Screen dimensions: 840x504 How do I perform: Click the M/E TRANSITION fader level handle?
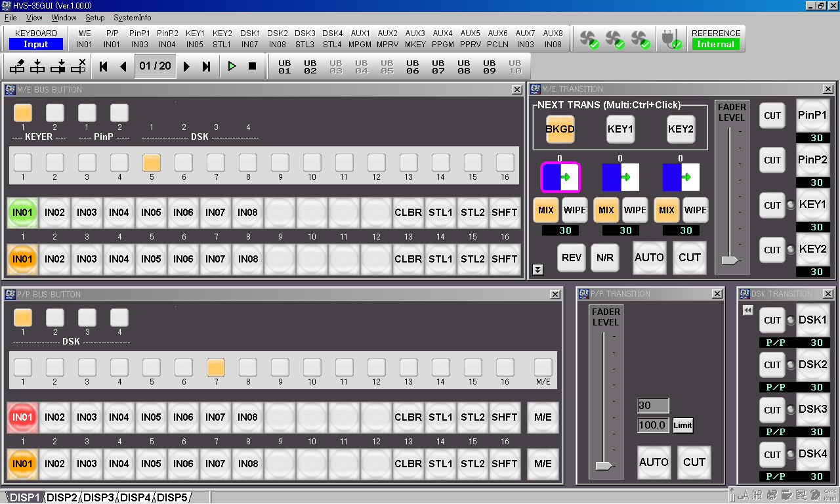(730, 261)
